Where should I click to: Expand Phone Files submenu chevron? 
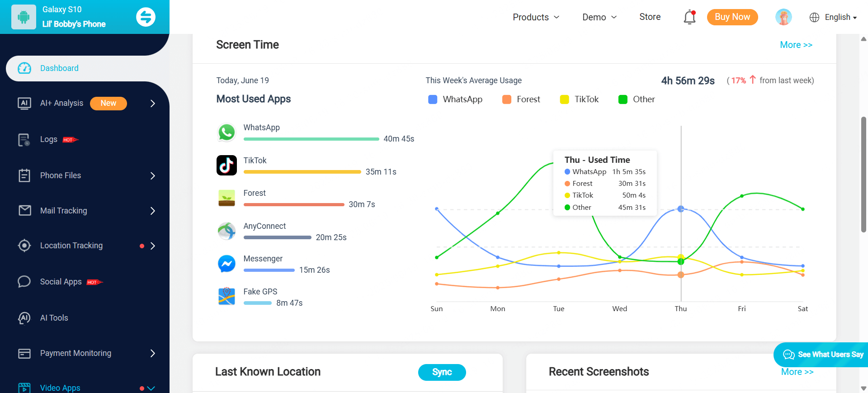point(153,175)
